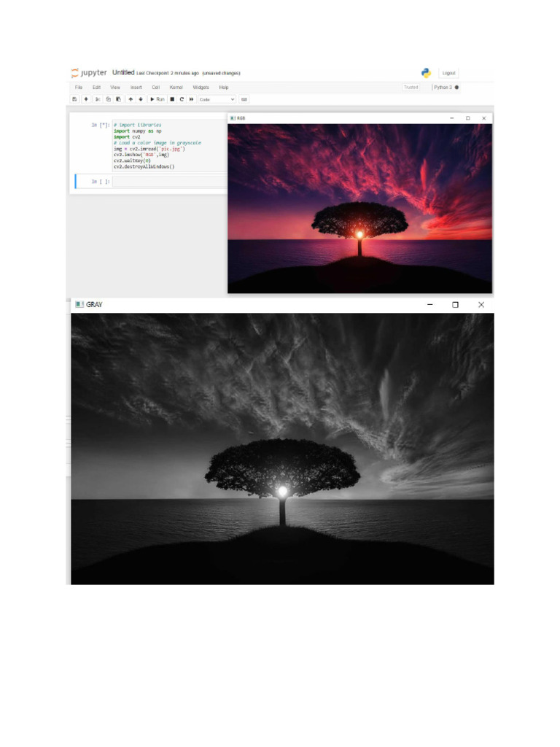
Task: Open the Widgets menu
Action: point(201,87)
